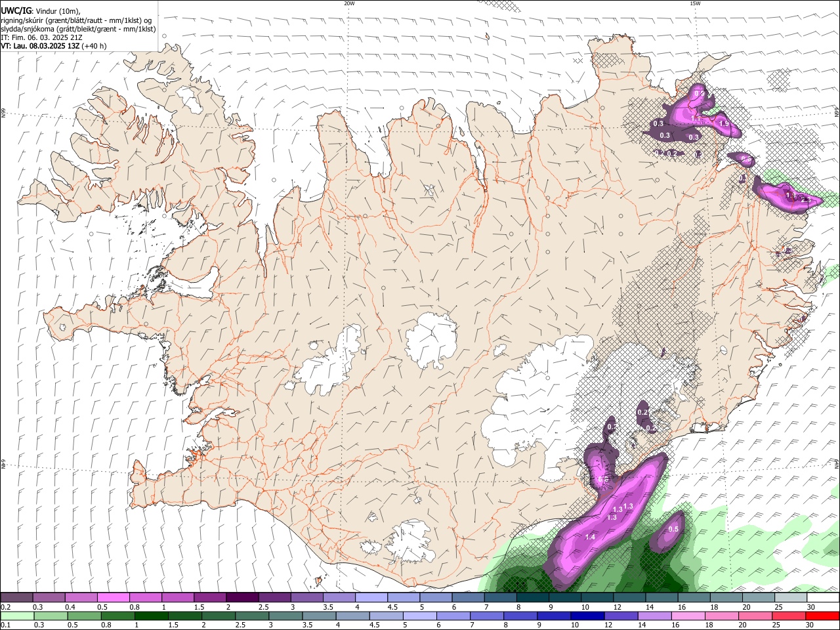Screen dimensions: 840x630
Task: Pick the light pink swatch between 16 and 18, lower row
Action: [x=688, y=616]
